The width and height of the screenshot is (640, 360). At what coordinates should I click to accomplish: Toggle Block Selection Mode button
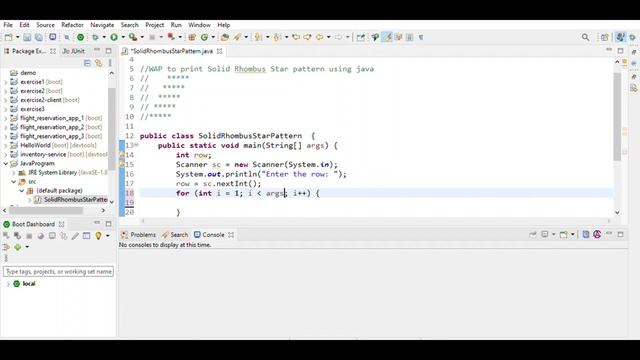pos(409,37)
